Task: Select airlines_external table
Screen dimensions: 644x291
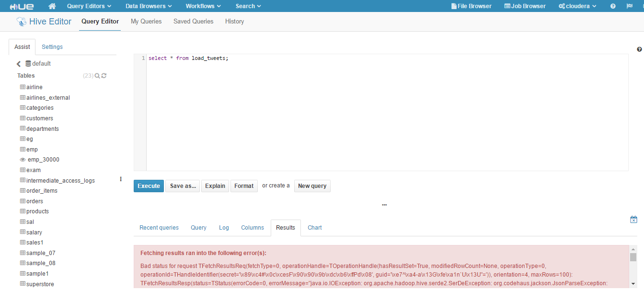Action: tap(48, 98)
